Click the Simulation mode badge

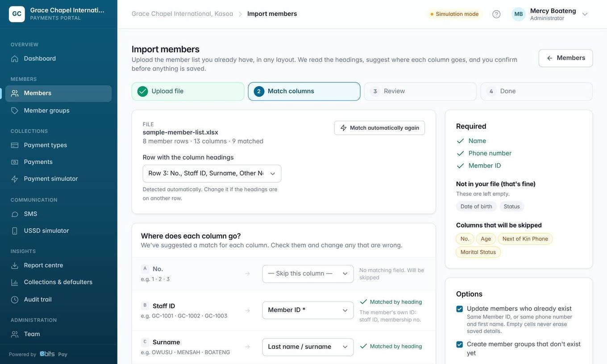click(454, 14)
